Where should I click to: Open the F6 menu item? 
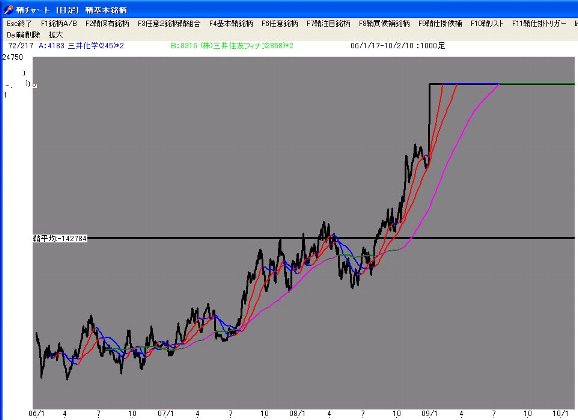(x=280, y=24)
